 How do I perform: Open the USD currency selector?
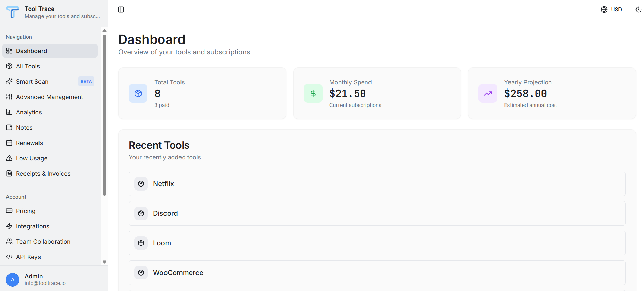click(611, 10)
